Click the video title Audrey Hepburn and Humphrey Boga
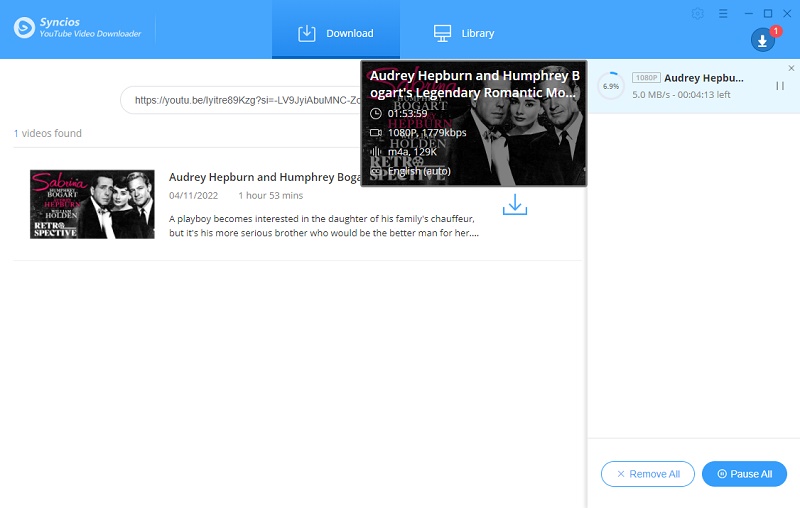 [x=264, y=177]
